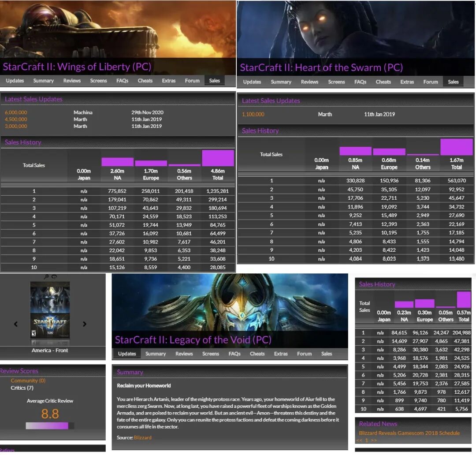
Task: Open Updates tab for Heart of the Swarm
Action: (x=252, y=82)
